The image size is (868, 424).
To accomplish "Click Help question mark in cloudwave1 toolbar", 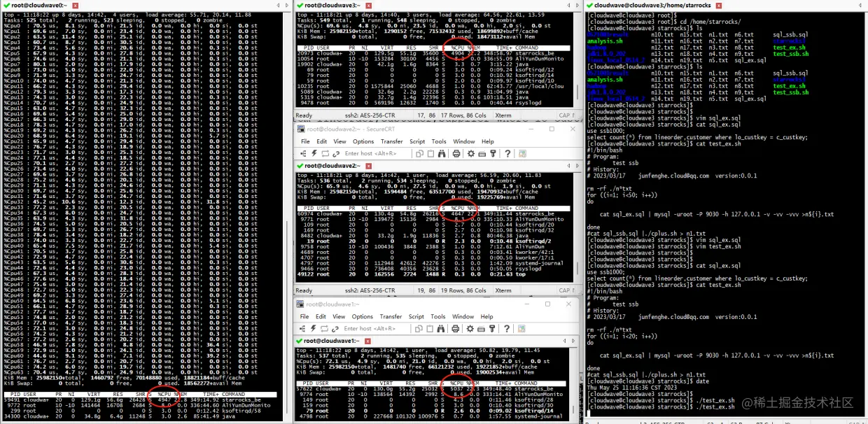I will (507, 328).
